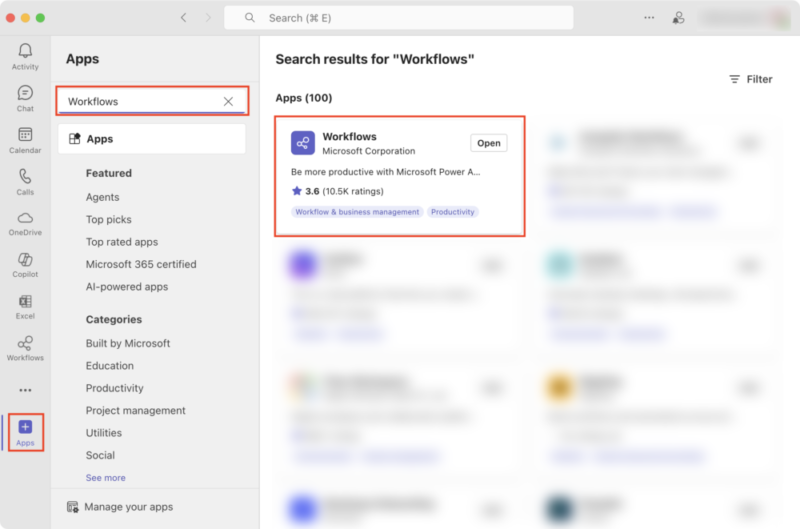Screen dimensions: 800x529
Task: Click the star rating icon on Workflows card
Action: coord(296,191)
